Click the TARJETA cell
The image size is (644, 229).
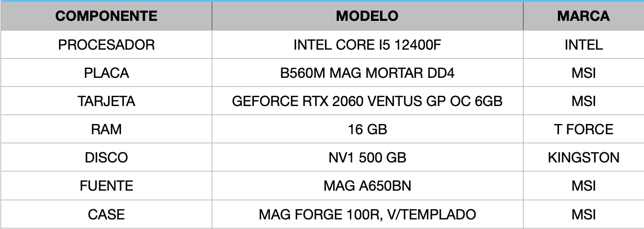(106, 102)
